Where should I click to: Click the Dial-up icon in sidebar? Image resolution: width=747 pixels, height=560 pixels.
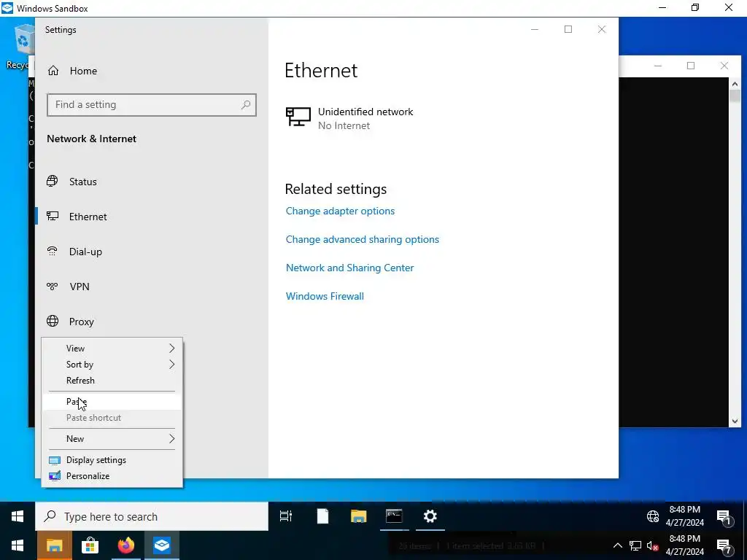[x=53, y=251]
